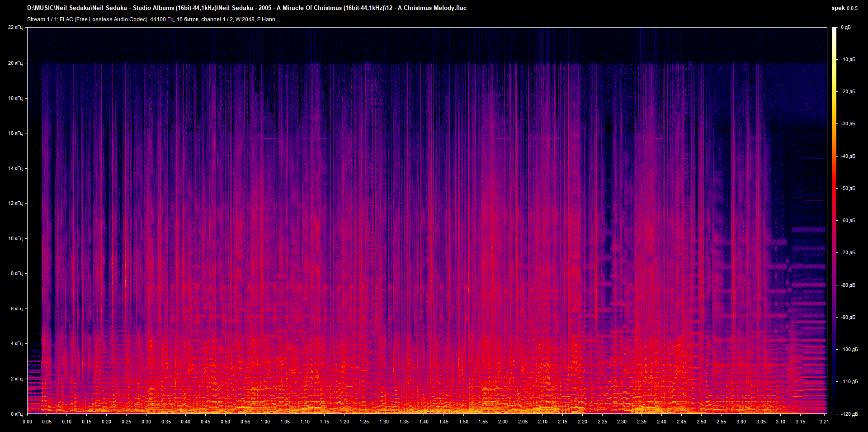Viewport: 868px width, 432px height.
Task: Click the 'spek 0.8.5' version label
Action: [844, 8]
